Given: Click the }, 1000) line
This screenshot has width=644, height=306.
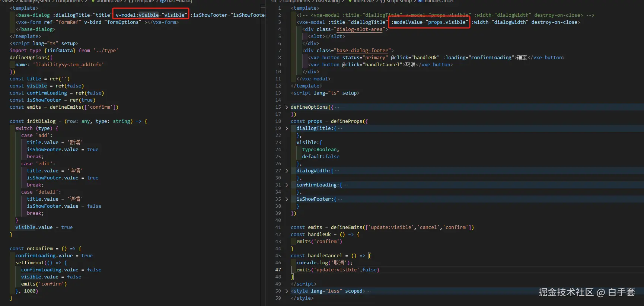Looking at the screenshot, I should click(x=27, y=291).
